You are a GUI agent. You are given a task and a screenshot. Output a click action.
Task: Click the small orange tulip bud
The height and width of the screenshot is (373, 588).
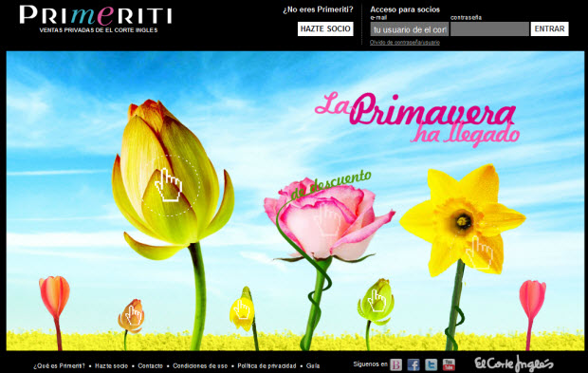[132, 316]
